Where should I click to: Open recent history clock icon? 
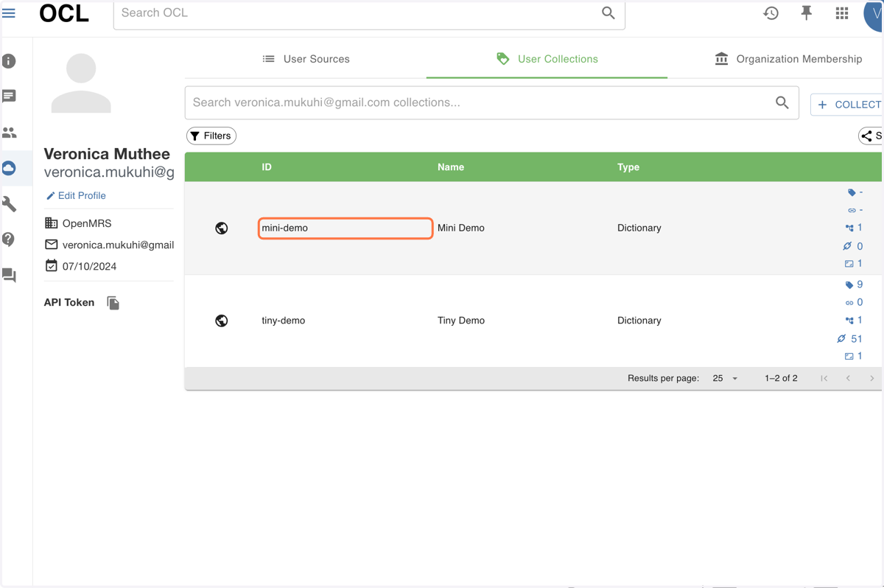[771, 13]
